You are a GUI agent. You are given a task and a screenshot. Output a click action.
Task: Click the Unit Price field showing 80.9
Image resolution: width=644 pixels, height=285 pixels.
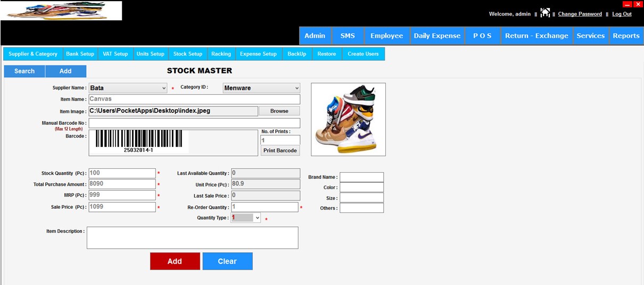click(266, 184)
